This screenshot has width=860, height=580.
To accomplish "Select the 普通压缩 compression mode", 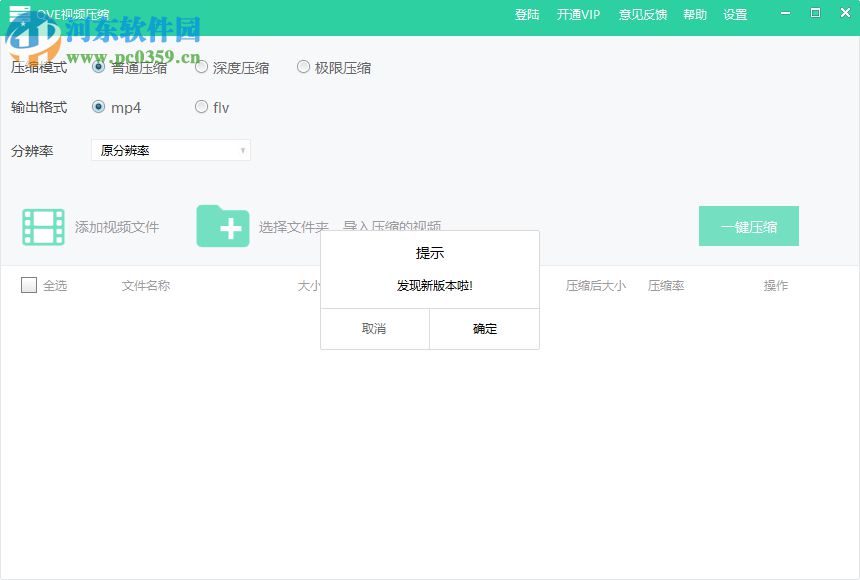I will (x=97, y=67).
